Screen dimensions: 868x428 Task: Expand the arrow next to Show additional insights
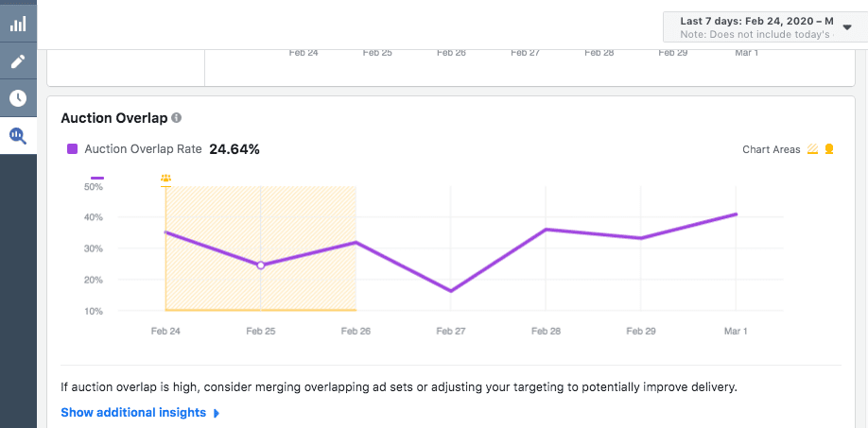pos(217,413)
